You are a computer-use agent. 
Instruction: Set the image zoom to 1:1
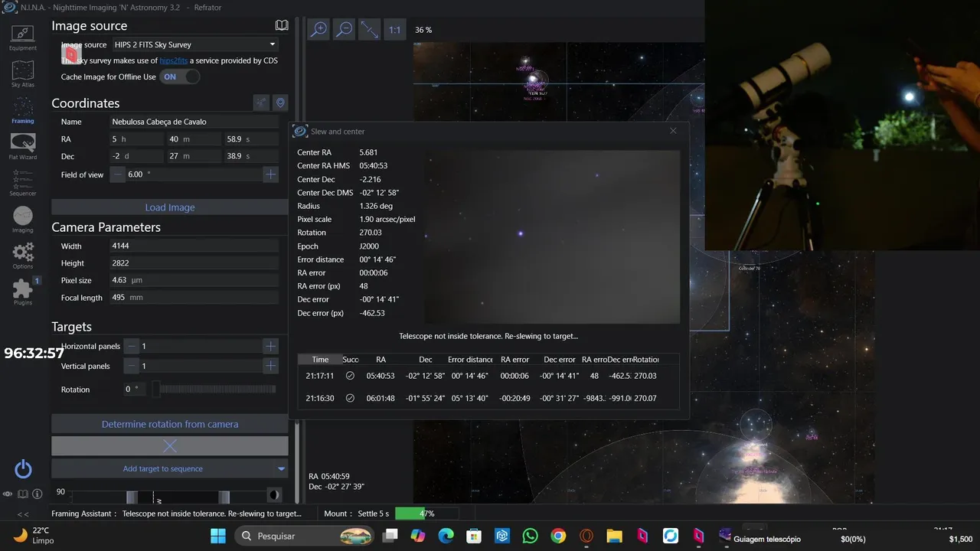[394, 30]
